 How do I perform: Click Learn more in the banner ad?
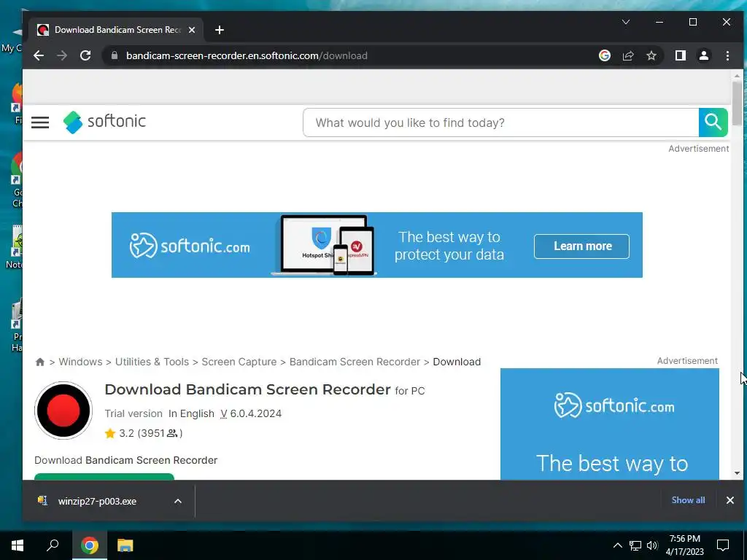pos(581,246)
